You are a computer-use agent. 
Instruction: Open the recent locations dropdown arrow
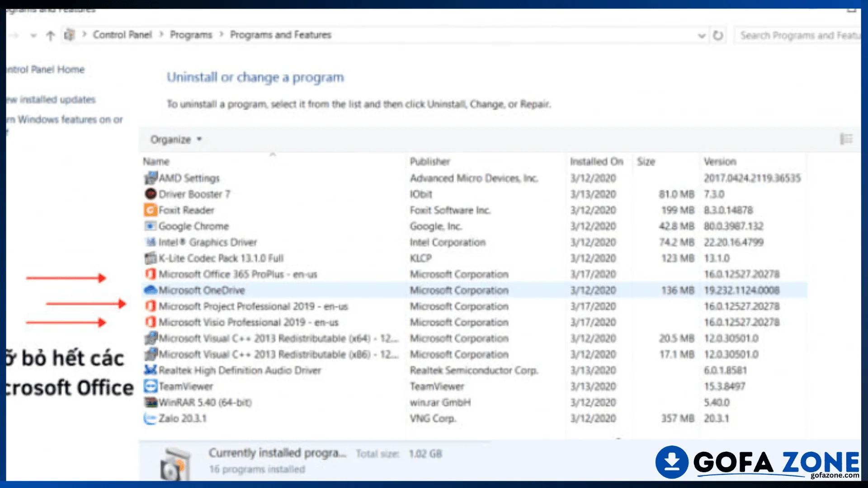33,35
